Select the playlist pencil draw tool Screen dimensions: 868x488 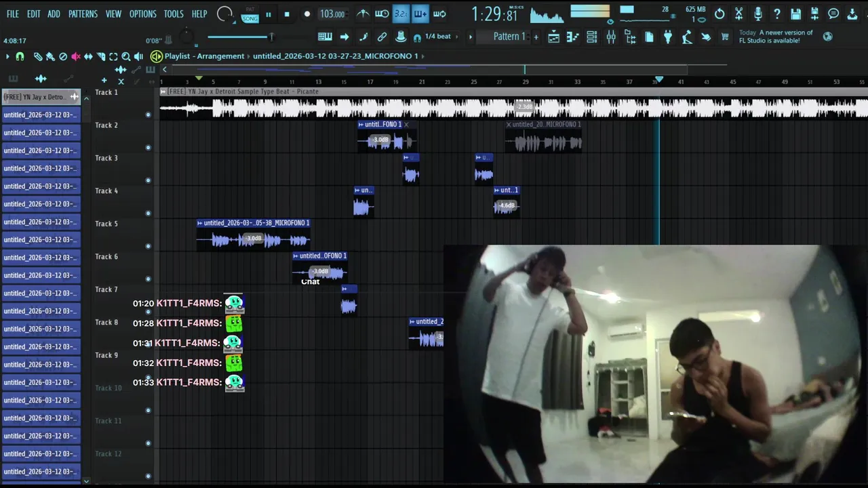tap(37, 57)
